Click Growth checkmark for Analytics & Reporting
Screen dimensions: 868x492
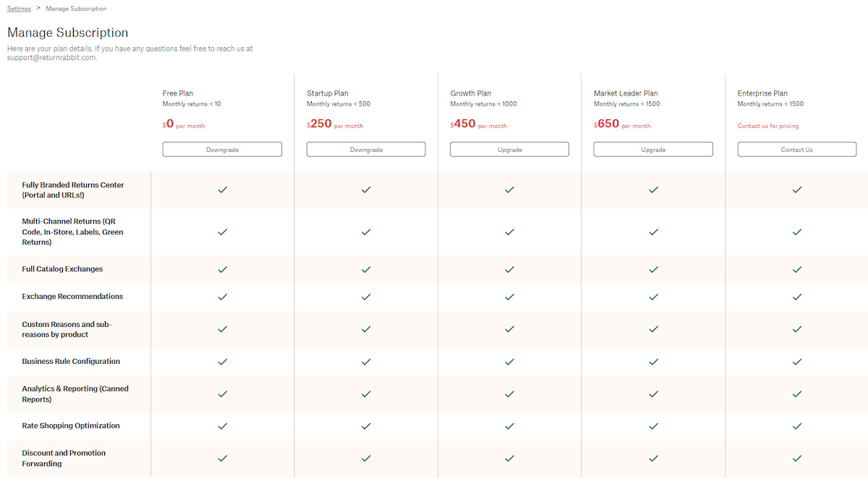[x=509, y=394]
